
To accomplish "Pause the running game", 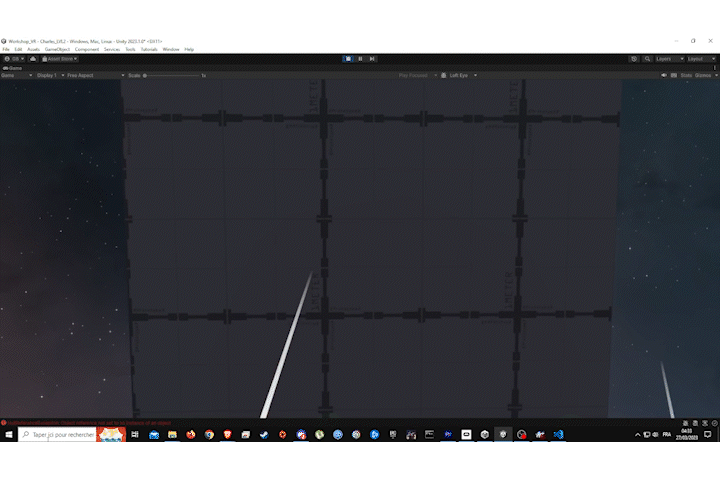I will [360, 59].
